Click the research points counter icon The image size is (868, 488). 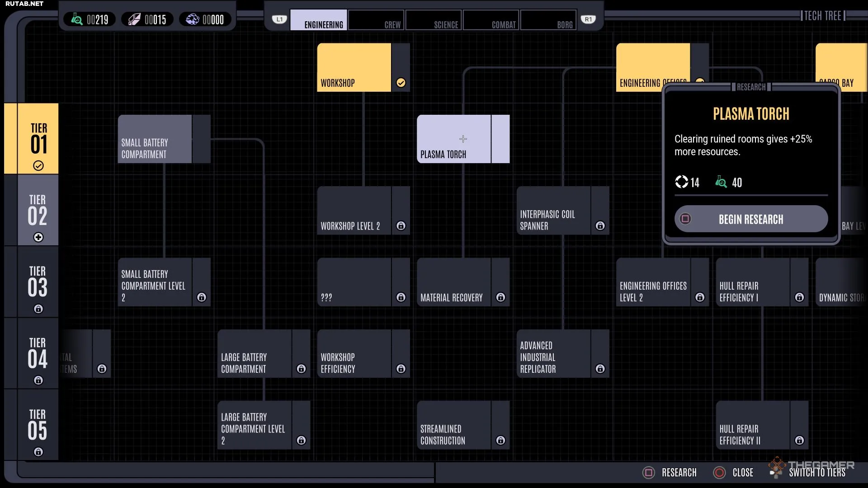(77, 19)
